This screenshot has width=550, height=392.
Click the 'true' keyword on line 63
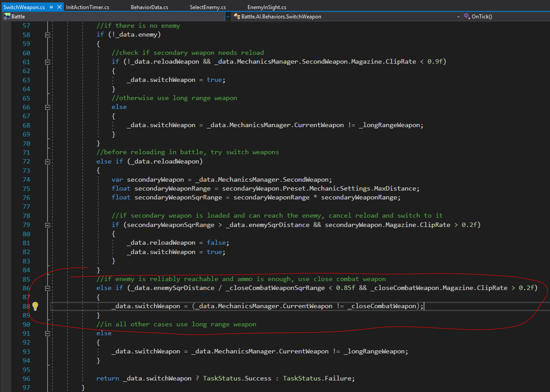pos(214,80)
